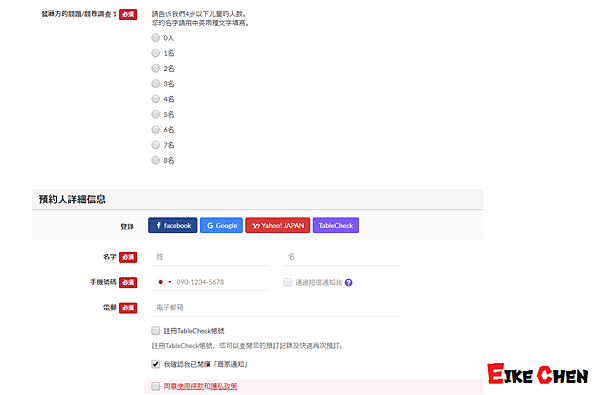
Task: Open the Japan flag country code dropdown
Action: (x=163, y=282)
